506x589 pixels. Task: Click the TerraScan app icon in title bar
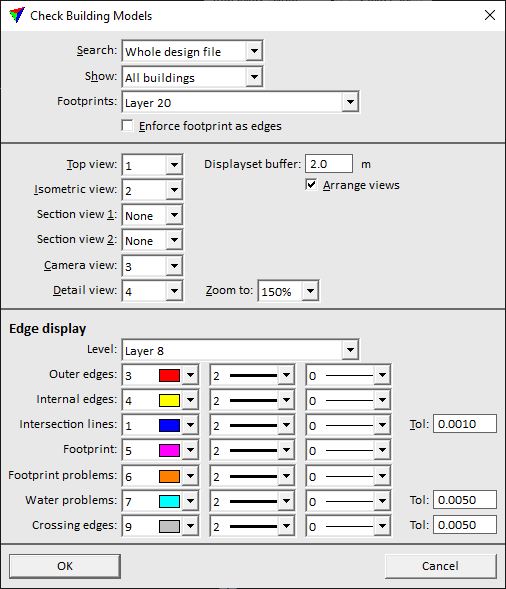click(17, 15)
